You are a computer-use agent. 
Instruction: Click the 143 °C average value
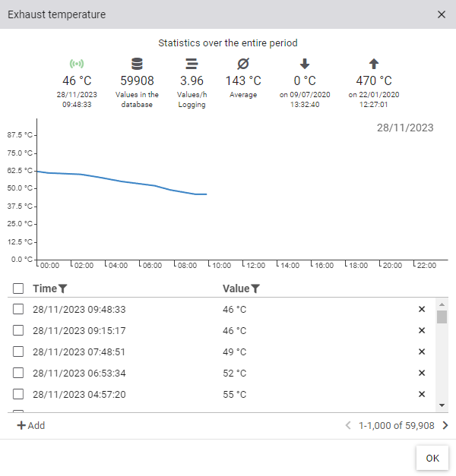click(243, 80)
